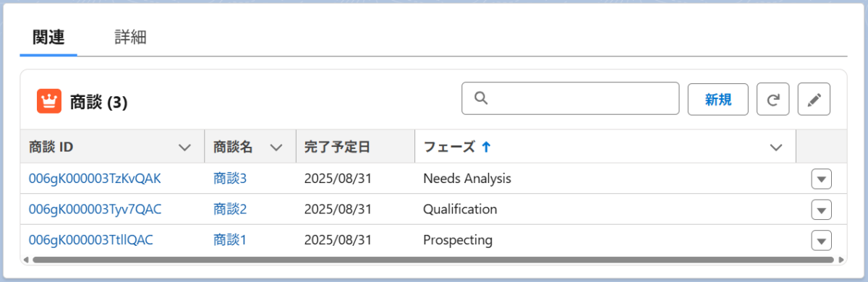Viewport: 868px width, 282px height.
Task: Open record link 006gK000003TzKvQAK
Action: pos(95,178)
